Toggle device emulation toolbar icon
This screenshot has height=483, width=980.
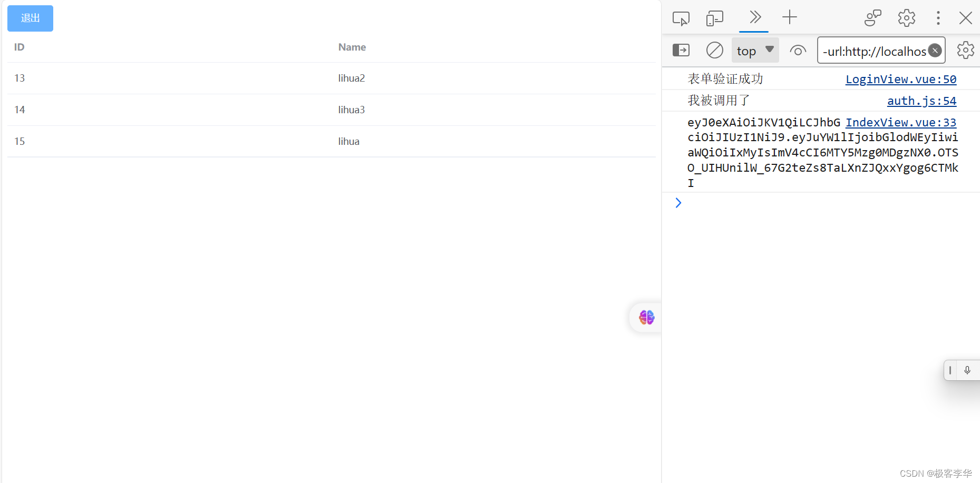[715, 18]
